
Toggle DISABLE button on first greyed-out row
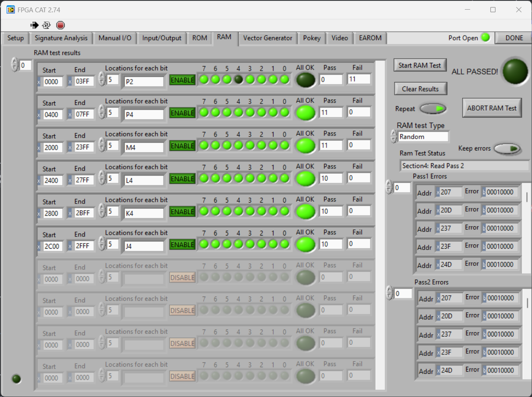click(182, 278)
